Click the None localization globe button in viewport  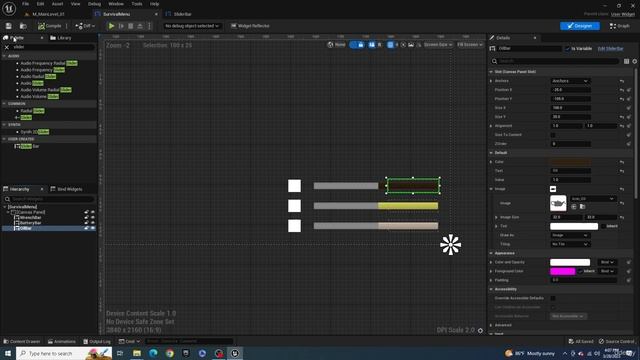[336, 45]
